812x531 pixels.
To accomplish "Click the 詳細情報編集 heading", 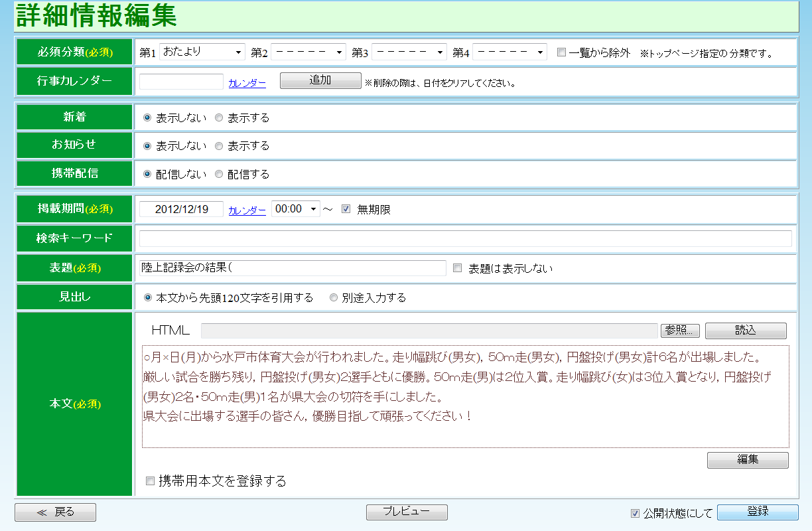I will tap(97, 16).
